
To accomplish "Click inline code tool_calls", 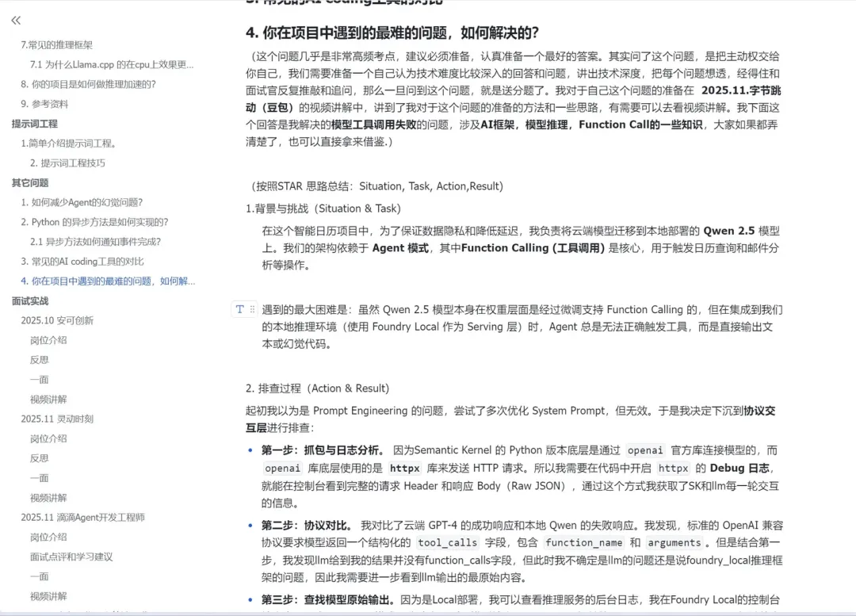I will pos(447,543).
